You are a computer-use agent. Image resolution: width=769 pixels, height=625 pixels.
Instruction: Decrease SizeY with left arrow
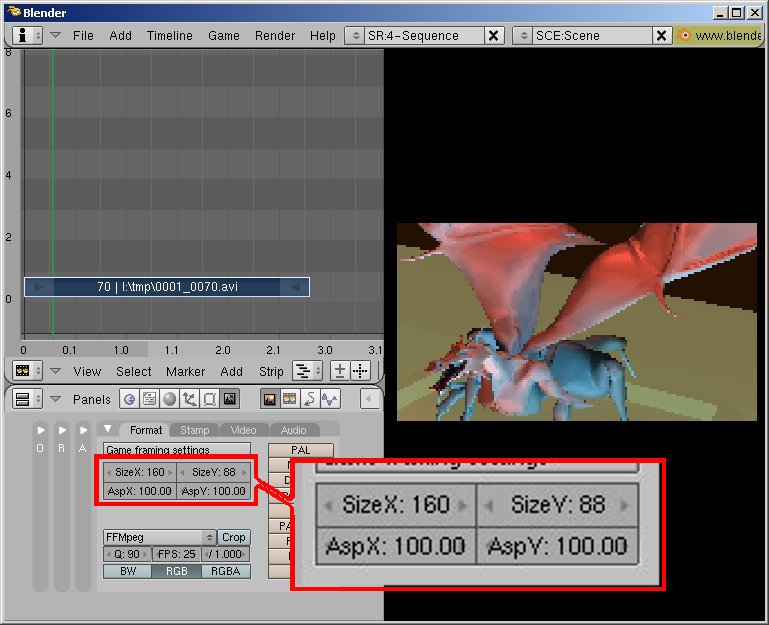(x=182, y=472)
